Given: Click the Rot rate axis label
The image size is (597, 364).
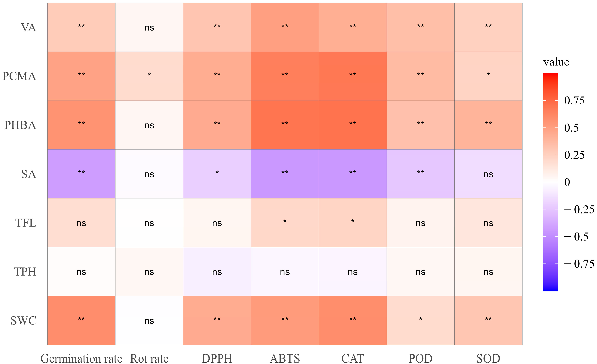Looking at the screenshot, I should [x=149, y=358].
